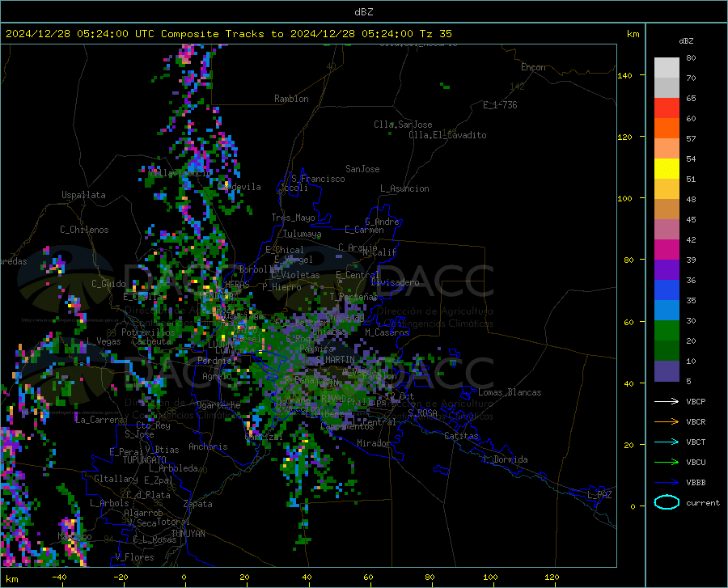Click the 48 dBZ tan legend swatch
This screenshot has height=588, width=728.
tap(667, 209)
